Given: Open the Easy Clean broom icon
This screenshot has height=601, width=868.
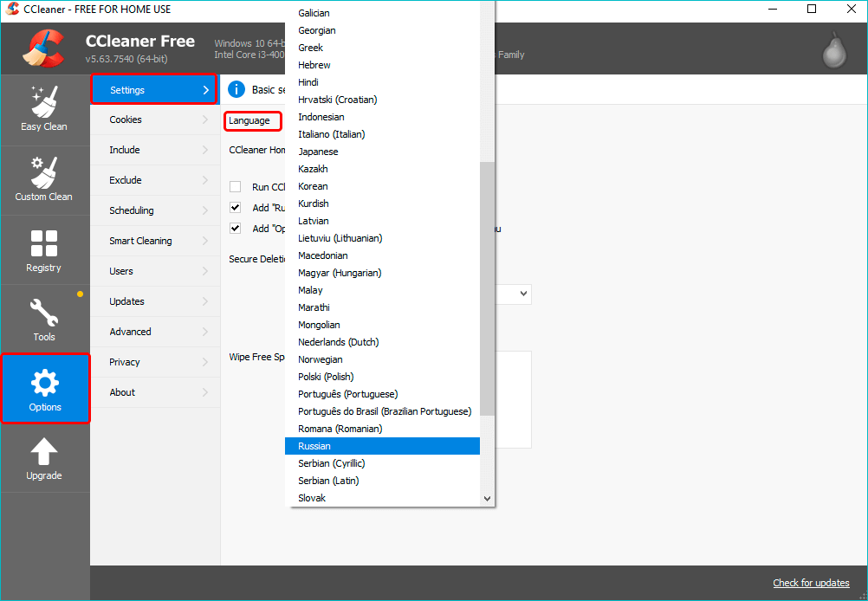Looking at the screenshot, I should pos(44,100).
